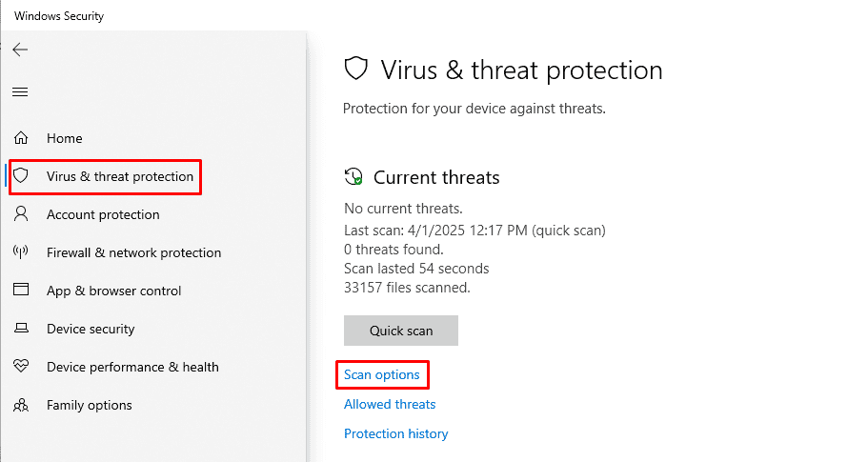Click the large shield icon by page title
868x462 pixels.
coord(356,70)
